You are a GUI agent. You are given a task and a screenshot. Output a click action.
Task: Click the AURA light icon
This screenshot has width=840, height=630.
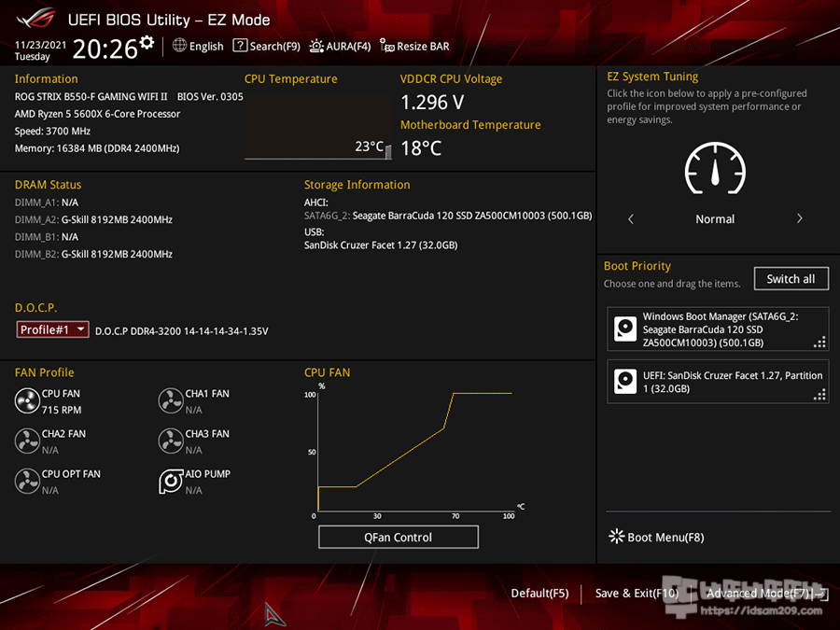coord(316,46)
